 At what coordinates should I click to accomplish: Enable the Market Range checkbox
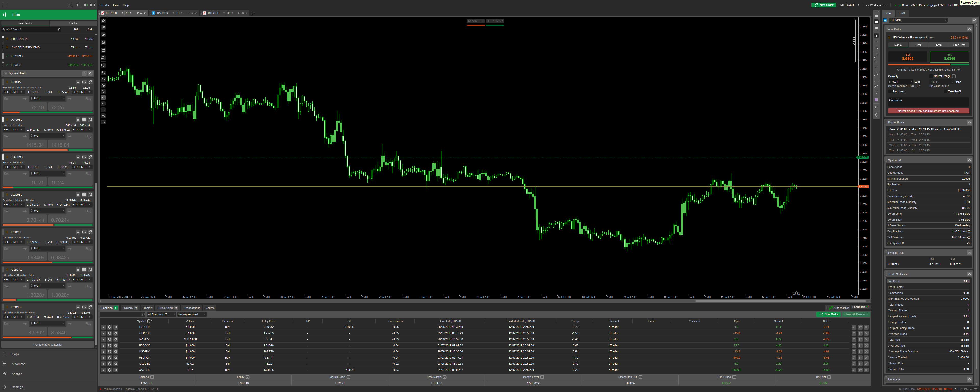click(931, 76)
